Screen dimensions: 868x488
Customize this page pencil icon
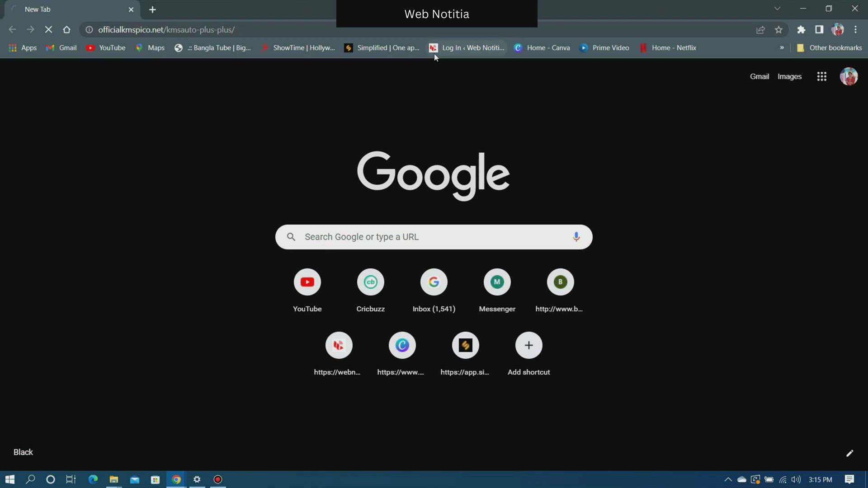point(849,453)
